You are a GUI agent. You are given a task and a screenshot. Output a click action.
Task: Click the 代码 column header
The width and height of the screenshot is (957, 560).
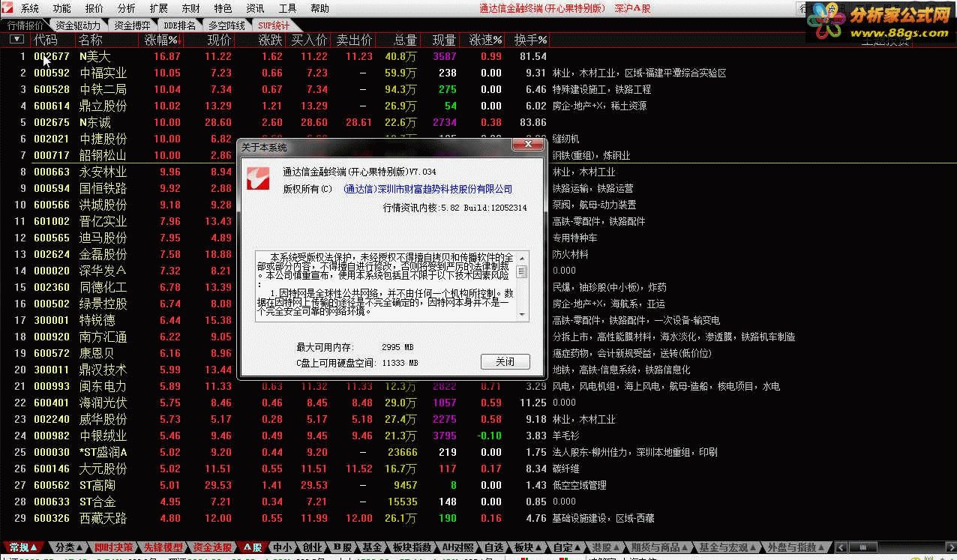pyautogui.click(x=46, y=40)
